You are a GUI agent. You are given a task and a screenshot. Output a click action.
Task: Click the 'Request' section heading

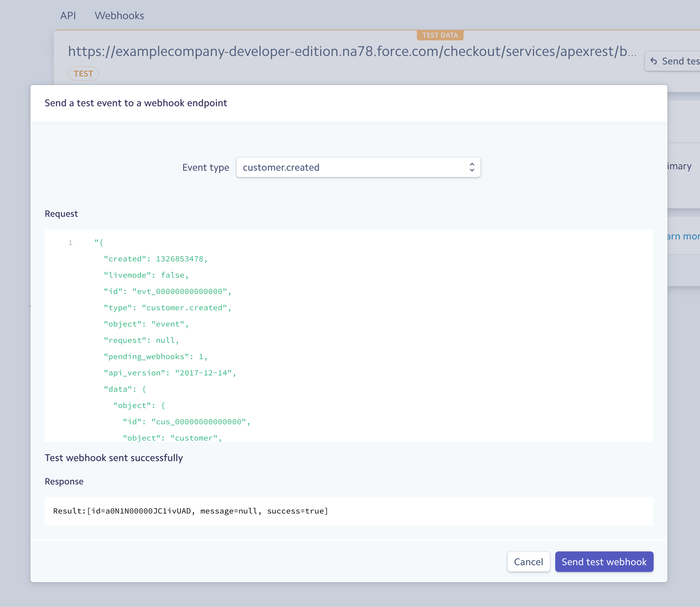(x=61, y=214)
